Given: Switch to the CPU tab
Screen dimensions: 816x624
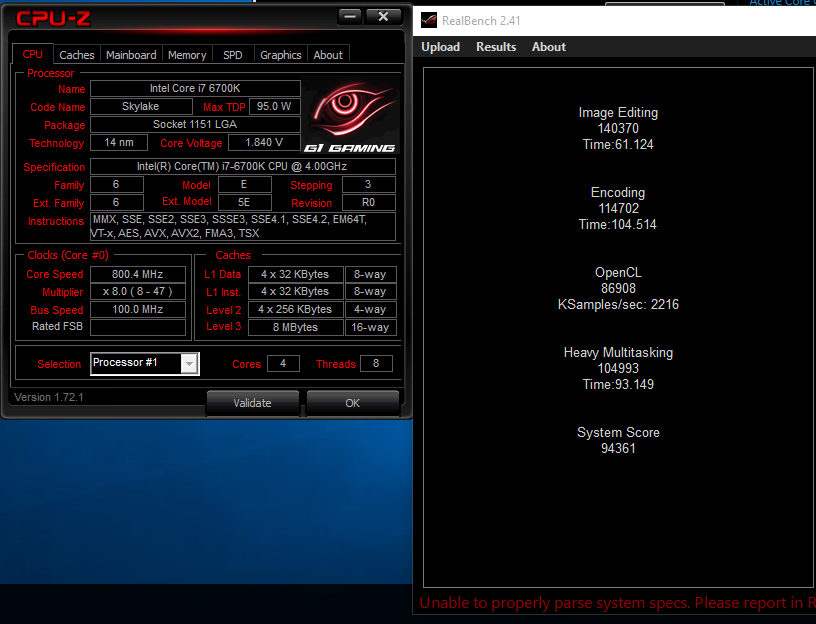Looking at the screenshot, I should point(32,54).
